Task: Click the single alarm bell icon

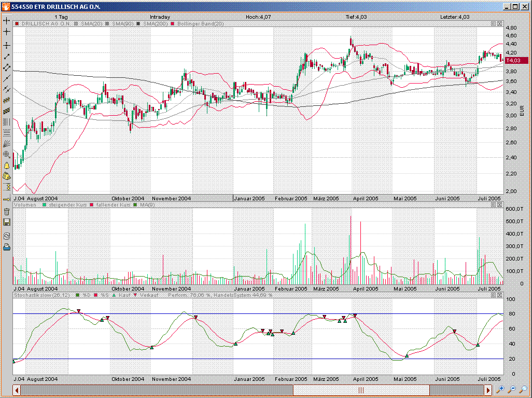Action: 7,166
